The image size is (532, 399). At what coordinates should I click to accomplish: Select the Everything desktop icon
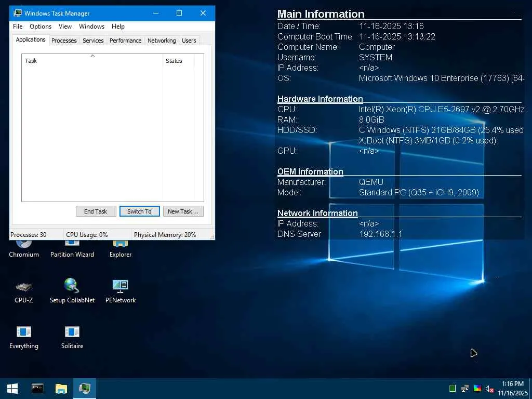tap(24, 337)
